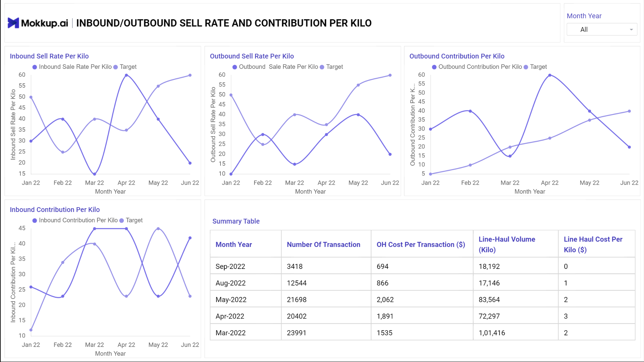644x362 pixels.
Task: Click OH cost value 1,891
Action: (x=385, y=316)
